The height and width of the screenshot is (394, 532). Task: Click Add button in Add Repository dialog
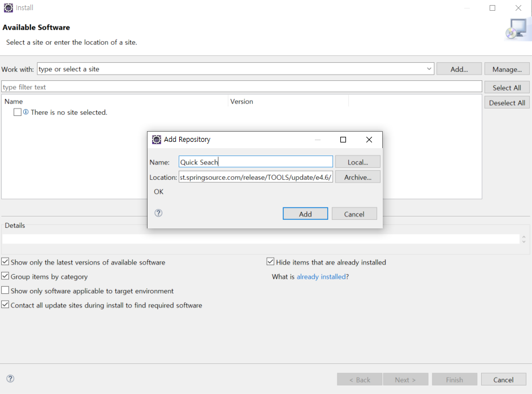click(x=305, y=214)
